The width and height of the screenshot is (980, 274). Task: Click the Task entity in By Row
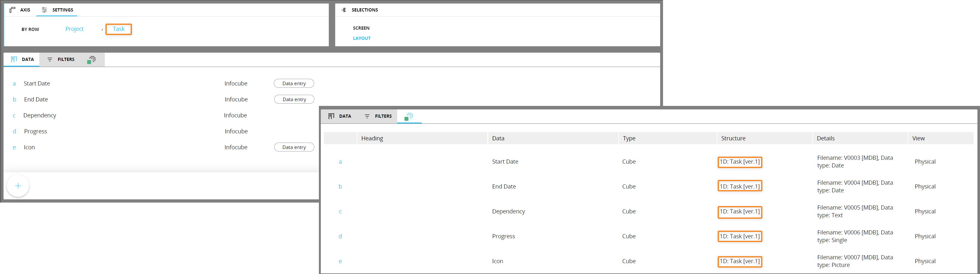coord(118,29)
